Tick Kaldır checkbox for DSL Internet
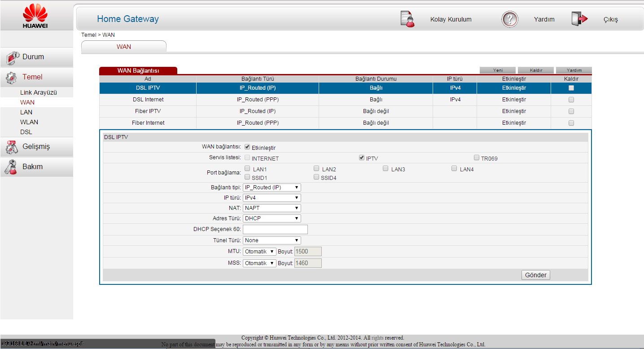 point(571,100)
